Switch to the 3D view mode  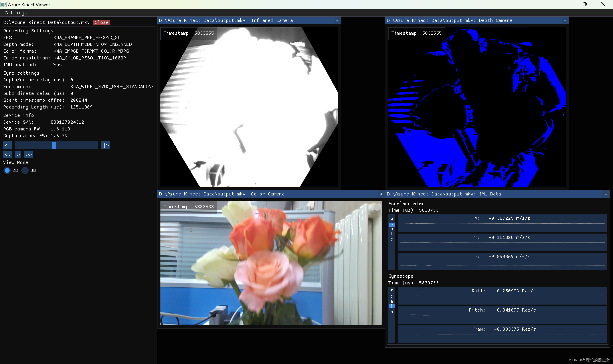point(25,171)
